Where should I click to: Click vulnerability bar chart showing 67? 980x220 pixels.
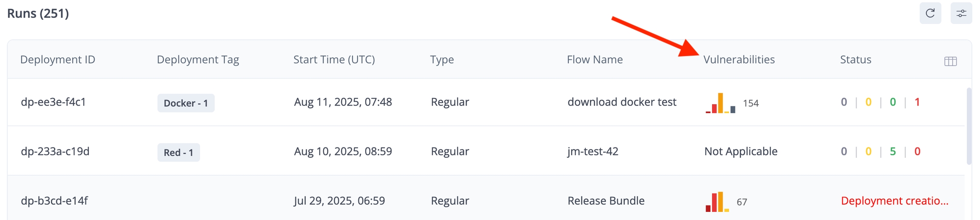coord(717,202)
